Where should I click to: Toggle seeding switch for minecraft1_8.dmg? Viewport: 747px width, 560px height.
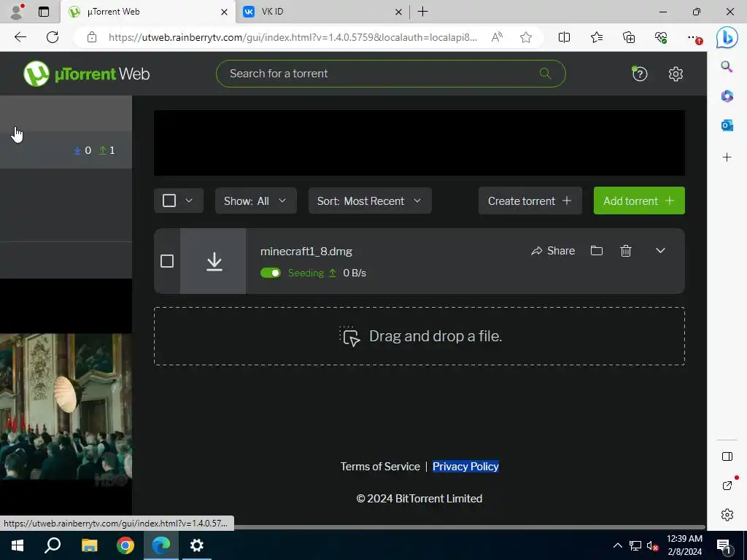(271, 273)
